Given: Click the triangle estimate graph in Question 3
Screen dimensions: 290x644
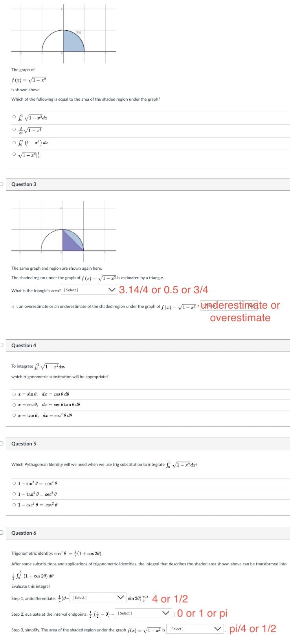Looking at the screenshot, I should pos(64,232).
